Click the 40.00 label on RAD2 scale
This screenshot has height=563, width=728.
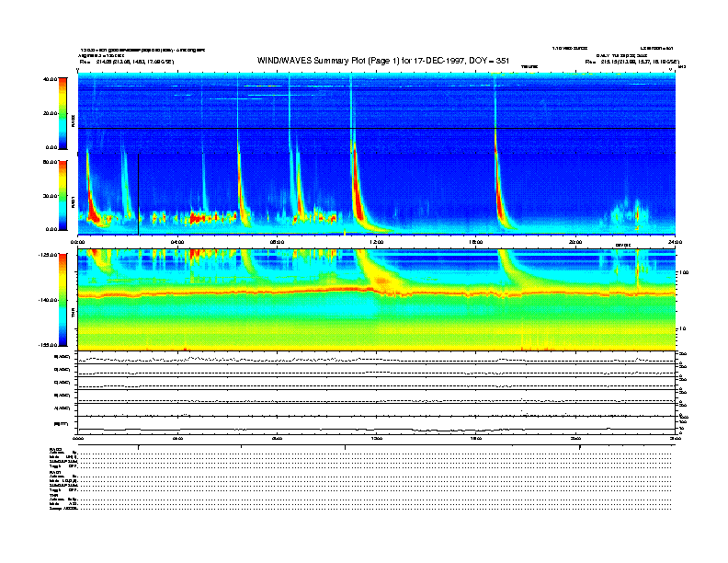[x=50, y=79]
